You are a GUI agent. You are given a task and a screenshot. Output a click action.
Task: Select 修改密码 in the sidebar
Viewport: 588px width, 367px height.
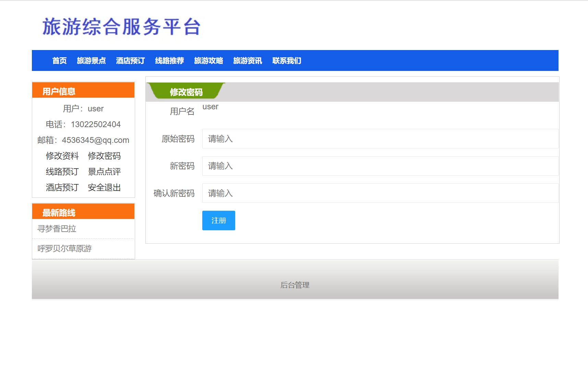[x=104, y=156]
